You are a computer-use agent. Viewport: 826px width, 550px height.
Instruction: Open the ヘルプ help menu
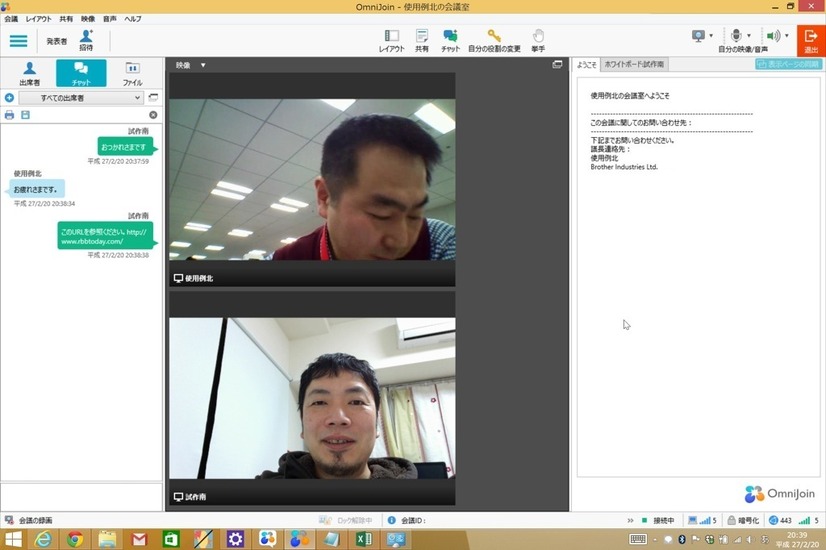133,19
